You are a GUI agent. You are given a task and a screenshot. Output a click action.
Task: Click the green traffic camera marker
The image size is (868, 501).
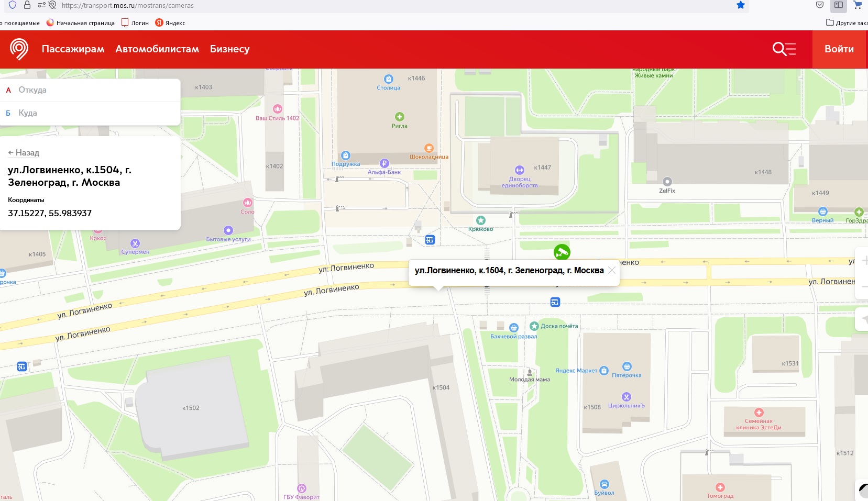(x=562, y=252)
